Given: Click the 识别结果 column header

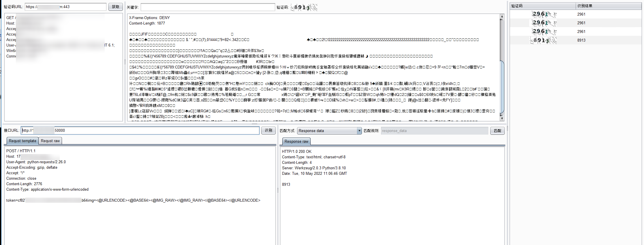Looking at the screenshot, I should coord(609,6).
